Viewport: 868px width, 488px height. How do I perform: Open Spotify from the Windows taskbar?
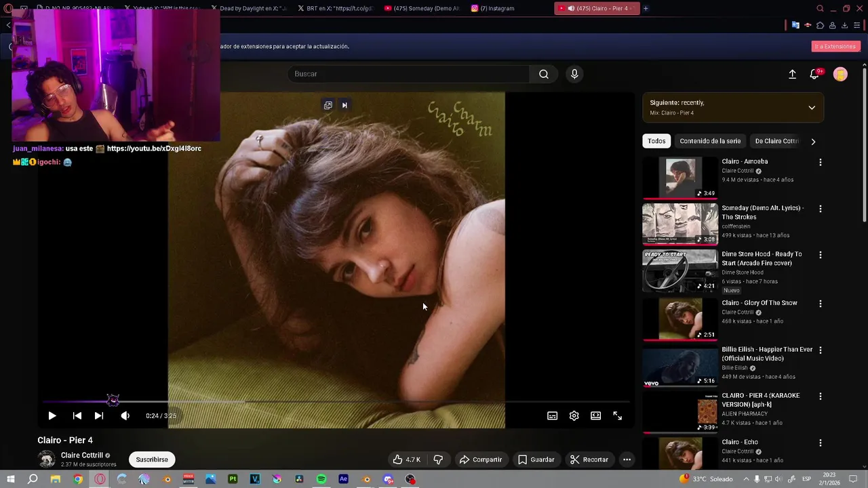[x=321, y=479]
